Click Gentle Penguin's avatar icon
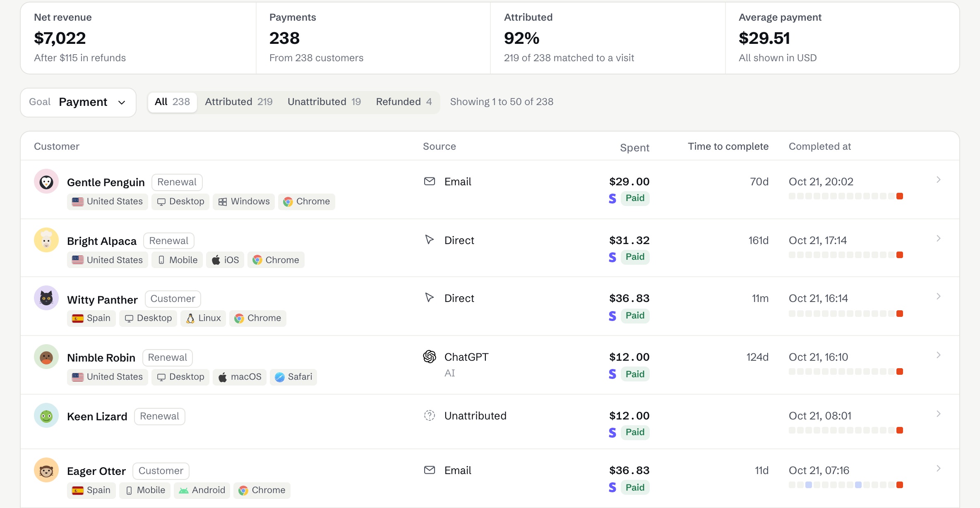980x508 pixels. point(46,182)
